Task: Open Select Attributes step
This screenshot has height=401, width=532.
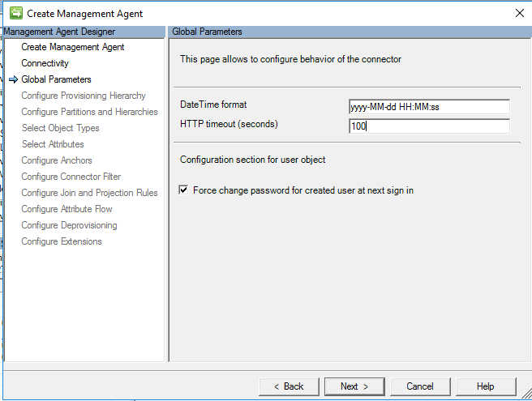Action: [53, 144]
